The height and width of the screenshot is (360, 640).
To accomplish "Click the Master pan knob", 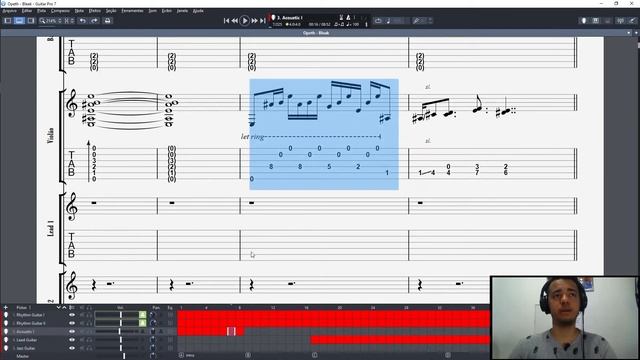I will [153, 356].
